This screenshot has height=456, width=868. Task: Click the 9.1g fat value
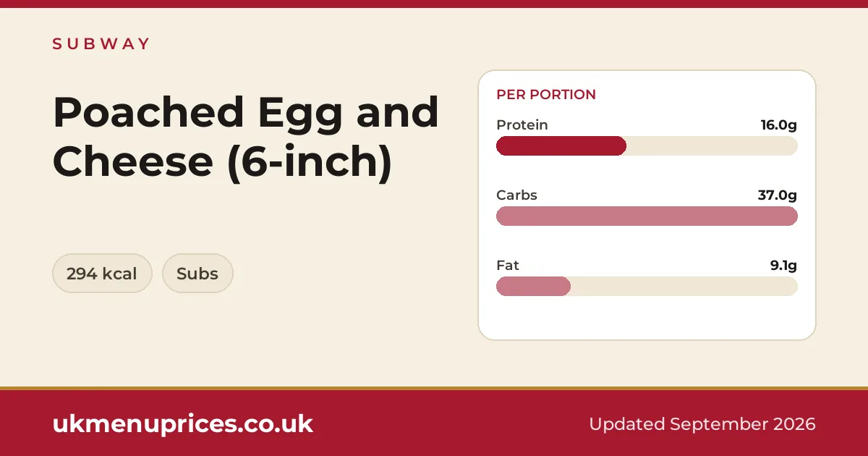(x=783, y=266)
